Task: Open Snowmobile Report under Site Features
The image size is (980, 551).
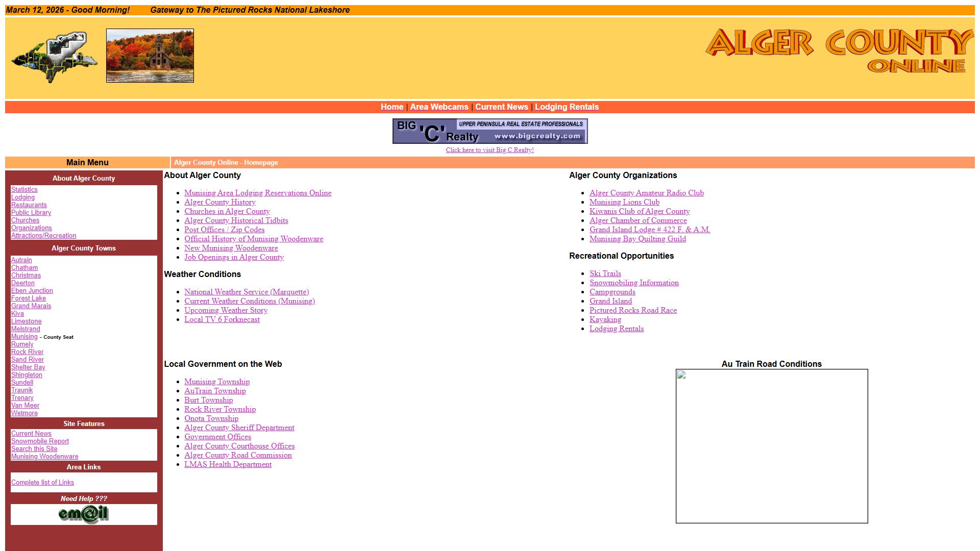Action: (x=40, y=441)
